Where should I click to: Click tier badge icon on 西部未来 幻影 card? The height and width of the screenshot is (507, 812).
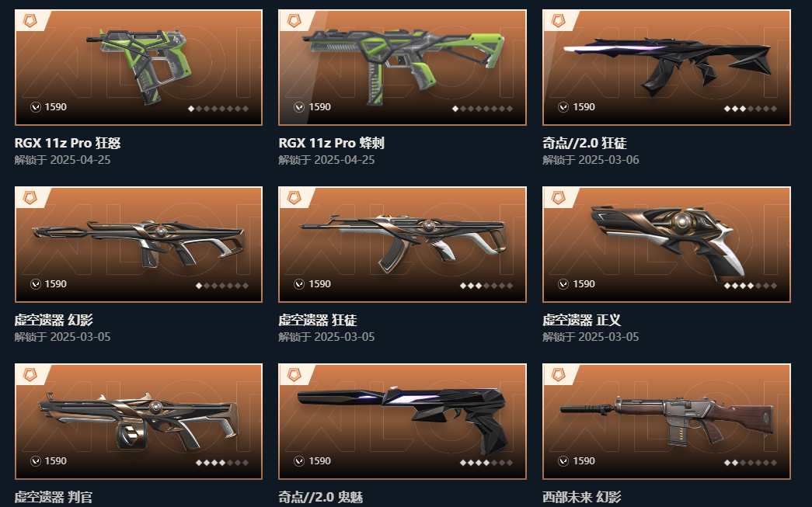(558, 375)
